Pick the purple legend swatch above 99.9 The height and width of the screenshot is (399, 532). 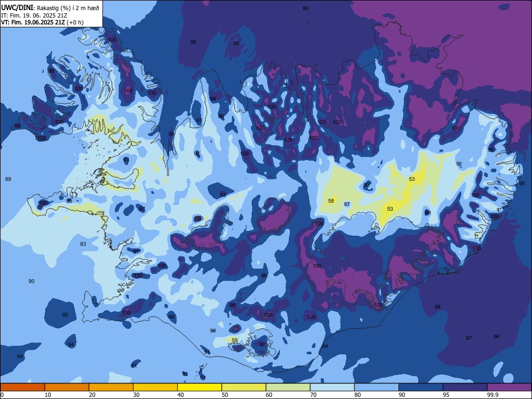click(x=509, y=387)
